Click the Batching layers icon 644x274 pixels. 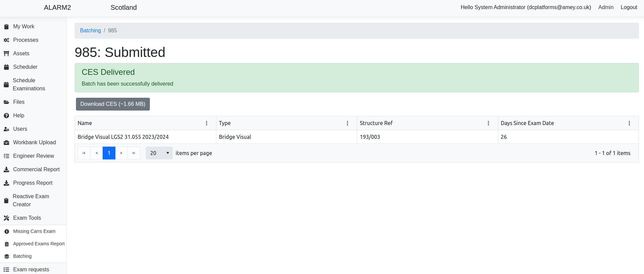point(7,256)
